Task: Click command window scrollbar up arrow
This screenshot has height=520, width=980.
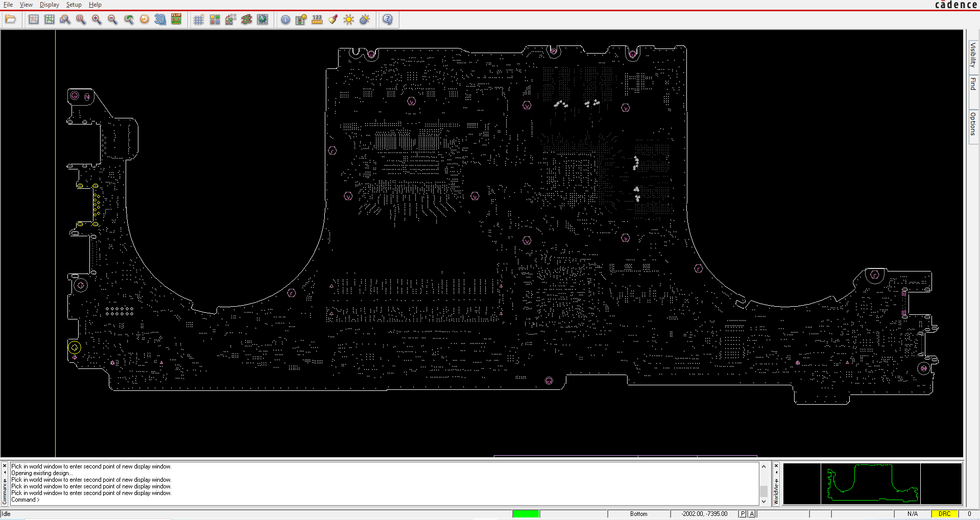Action: tap(763, 466)
